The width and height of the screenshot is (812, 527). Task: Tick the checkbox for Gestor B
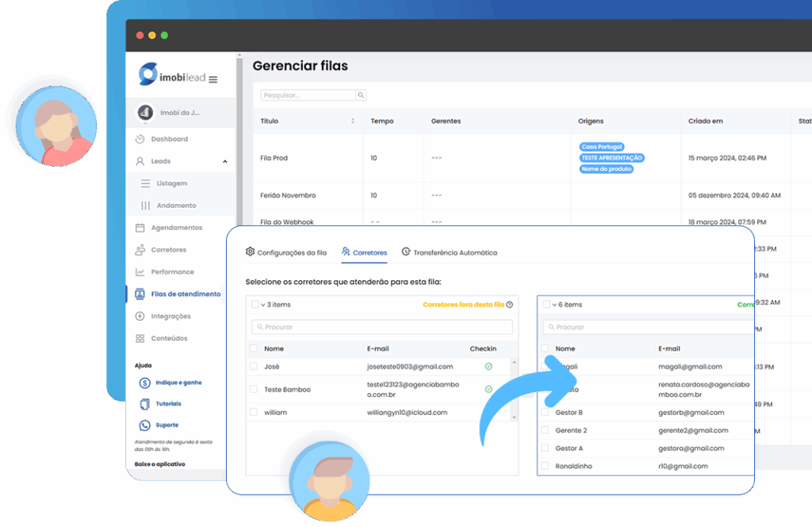pos(545,413)
